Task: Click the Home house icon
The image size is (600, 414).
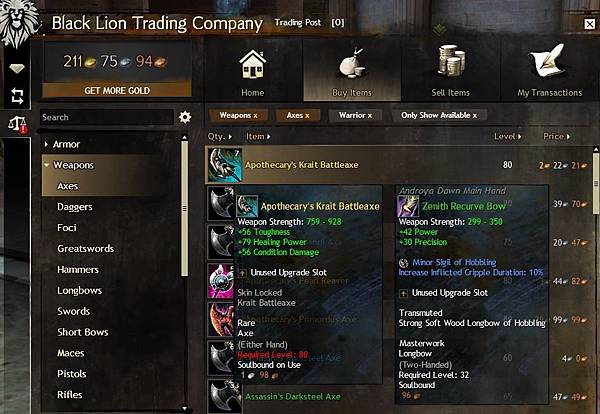Action: (x=253, y=65)
